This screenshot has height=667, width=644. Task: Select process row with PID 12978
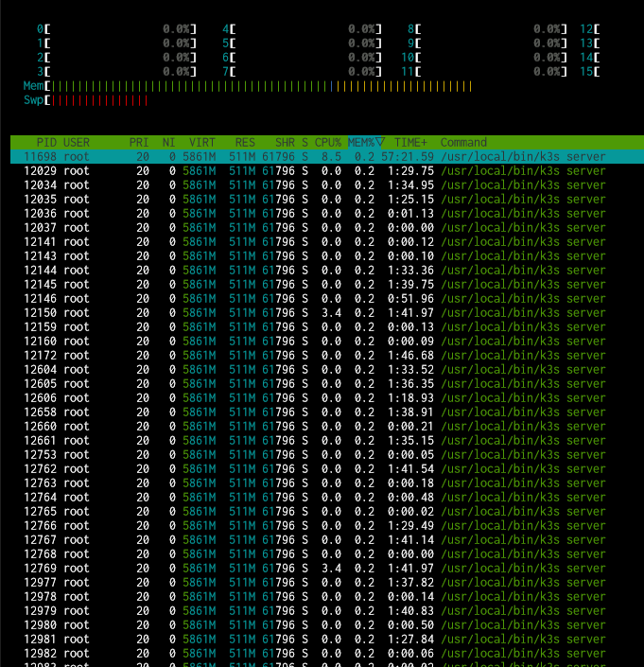[x=327, y=596]
